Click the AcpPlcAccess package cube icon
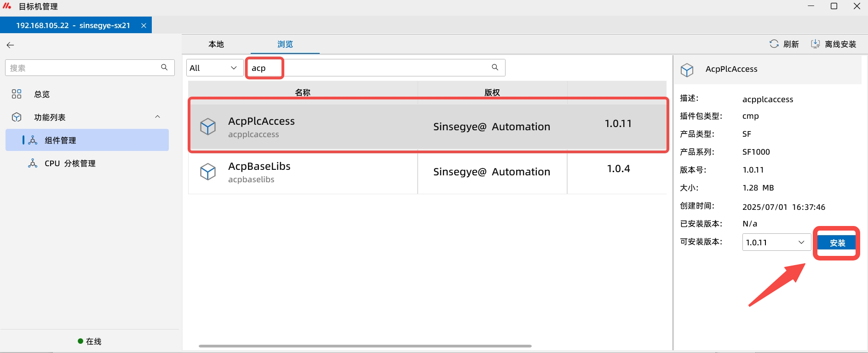This screenshot has width=868, height=353. pos(208,127)
